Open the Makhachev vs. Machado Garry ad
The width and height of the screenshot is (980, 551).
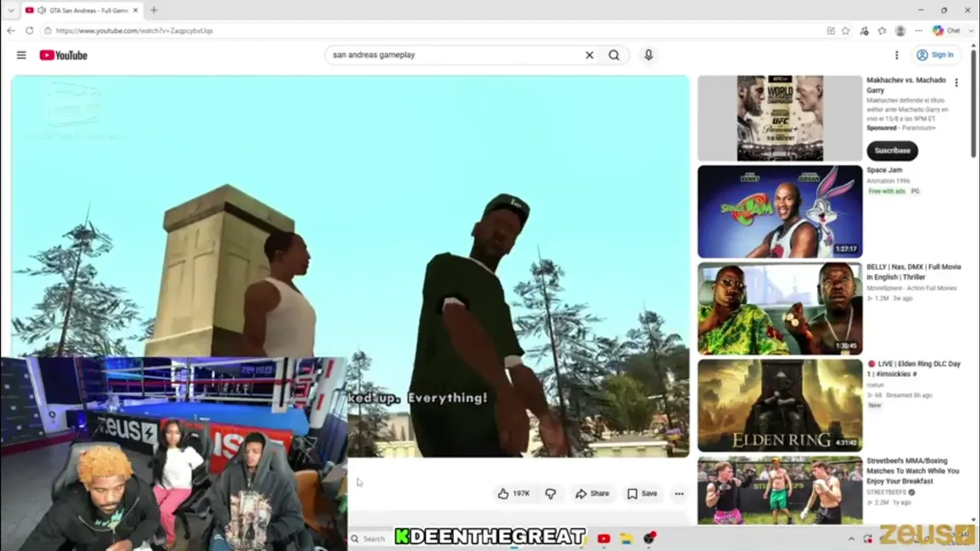(779, 118)
